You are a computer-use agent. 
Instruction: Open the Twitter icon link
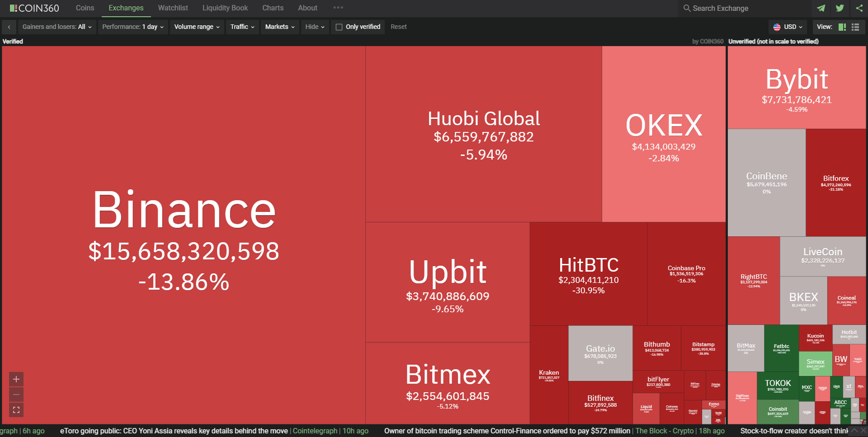pyautogui.click(x=840, y=8)
